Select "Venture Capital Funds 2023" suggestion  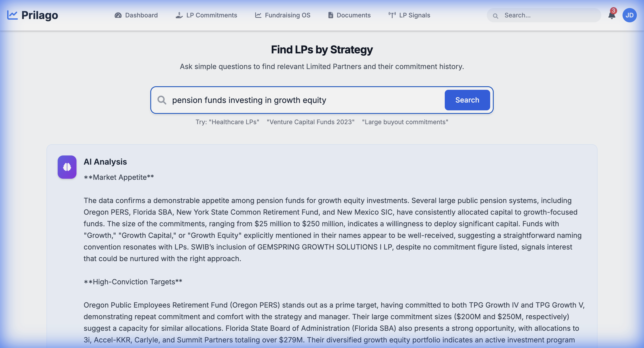tap(311, 122)
